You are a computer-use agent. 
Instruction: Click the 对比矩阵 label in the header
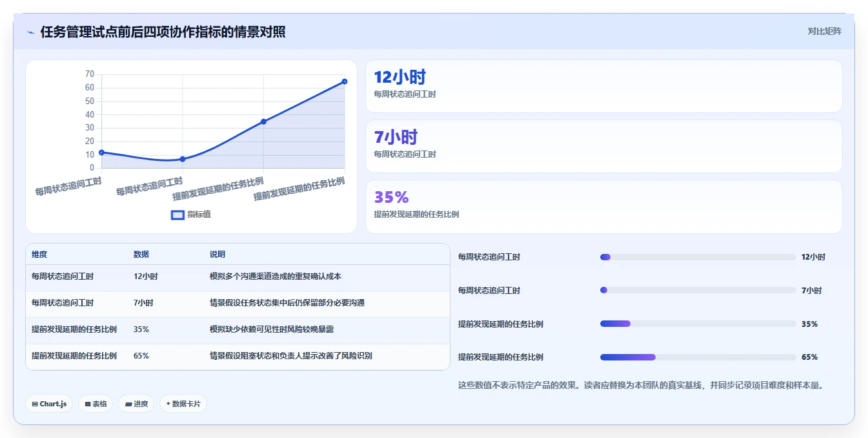click(824, 31)
